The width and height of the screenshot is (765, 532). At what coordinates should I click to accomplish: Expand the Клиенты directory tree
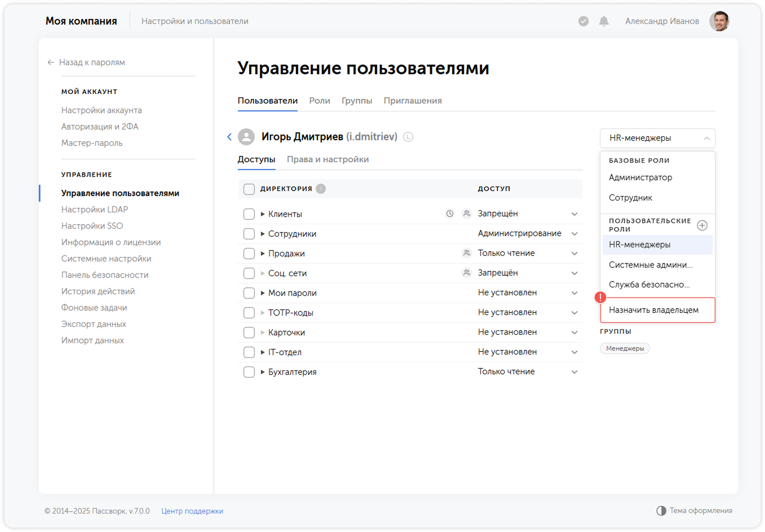pos(263,214)
